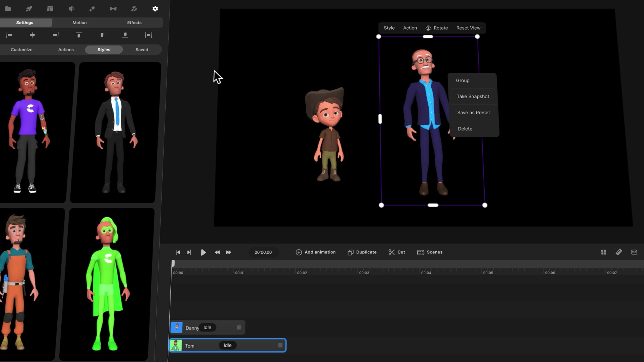Open the Scenes panel button

tap(430, 252)
